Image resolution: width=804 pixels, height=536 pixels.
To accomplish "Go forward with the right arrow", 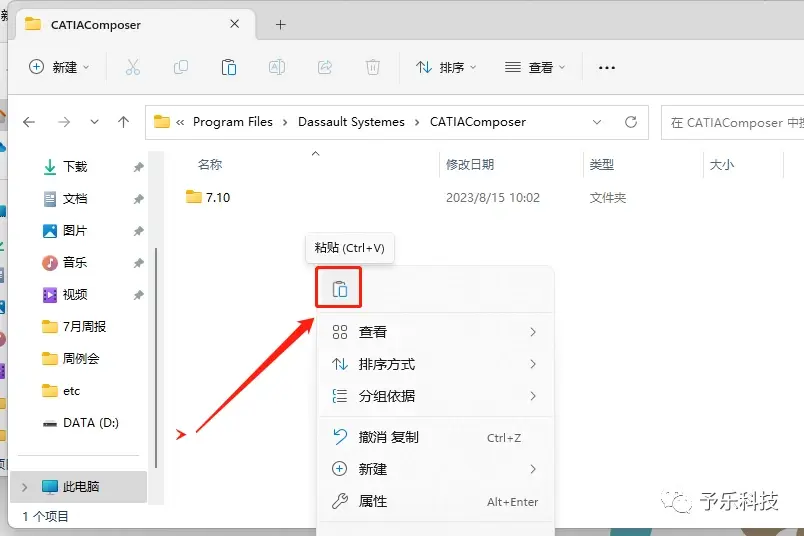I will click(64, 122).
